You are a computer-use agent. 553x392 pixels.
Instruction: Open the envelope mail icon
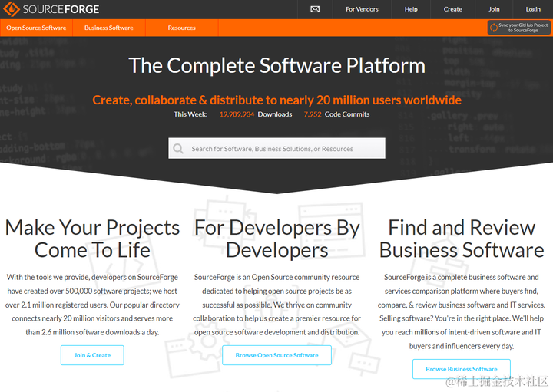click(315, 9)
